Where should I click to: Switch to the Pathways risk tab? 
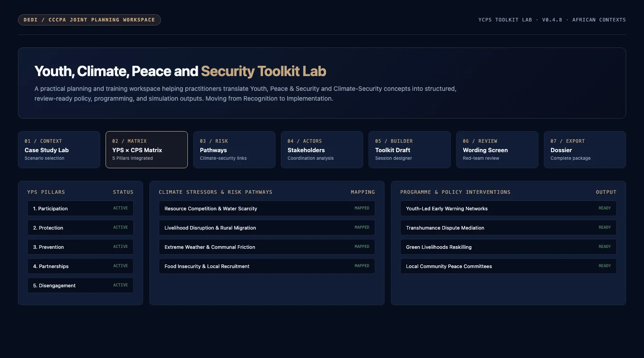point(234,149)
